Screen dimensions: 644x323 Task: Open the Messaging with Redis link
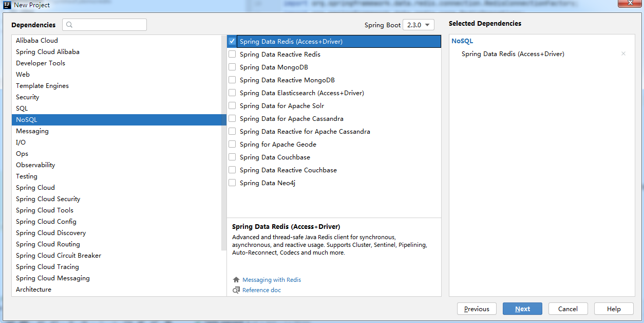tap(271, 279)
